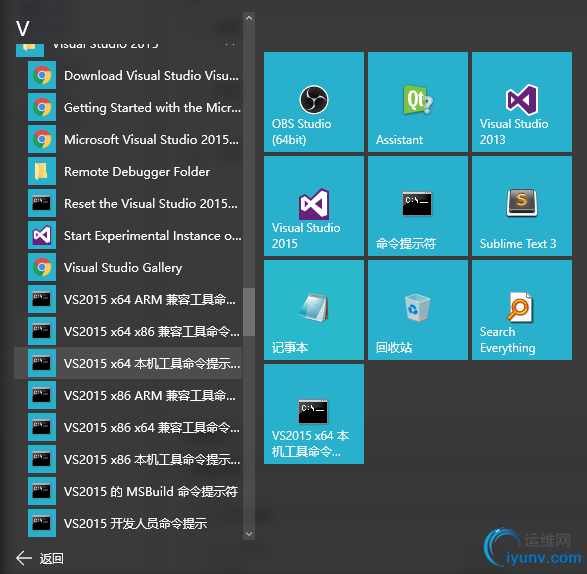Click the app list scrollbar thumb

point(249,312)
